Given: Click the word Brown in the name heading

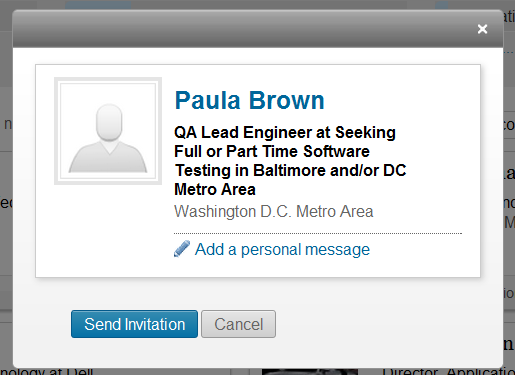Looking at the screenshot, I should pos(287,100).
